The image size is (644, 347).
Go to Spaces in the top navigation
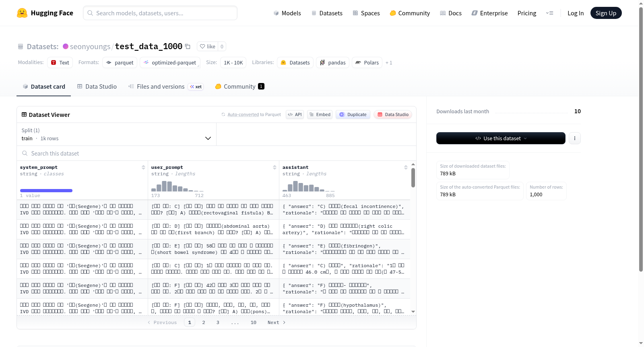(366, 13)
